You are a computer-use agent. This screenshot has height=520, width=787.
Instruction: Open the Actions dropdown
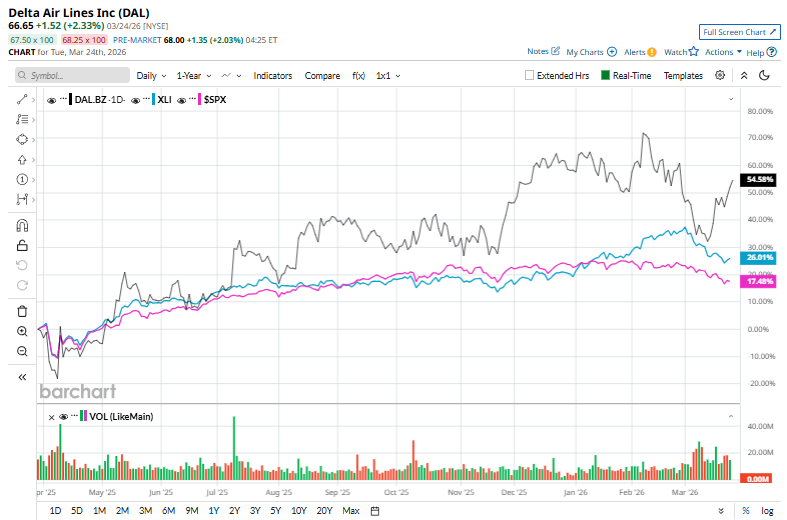pyautogui.click(x=723, y=52)
